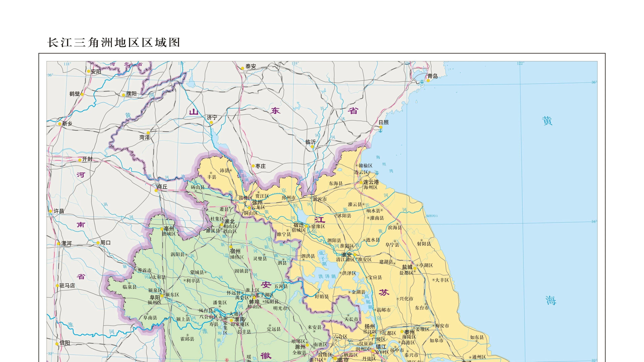Click the 扁担河口 coastal label
The width and height of the screenshot is (644, 362).
coord(432,216)
